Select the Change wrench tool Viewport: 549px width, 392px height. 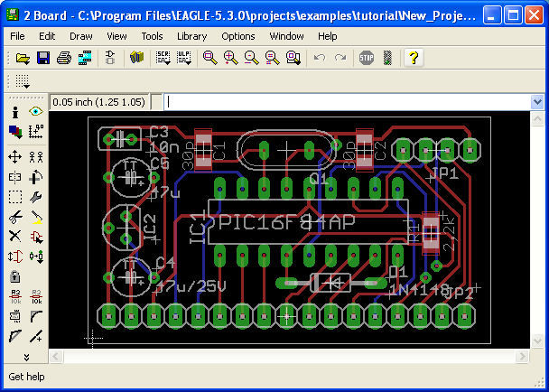36,197
